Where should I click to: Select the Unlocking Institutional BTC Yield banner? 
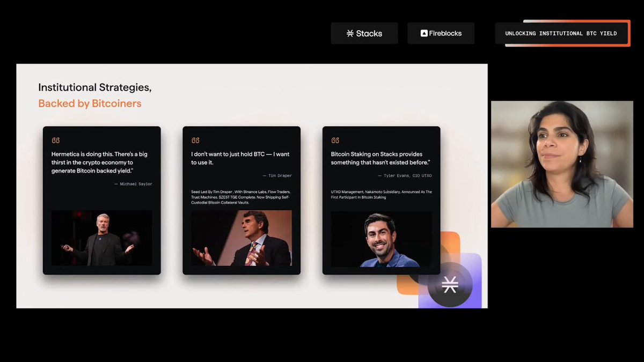(x=561, y=33)
